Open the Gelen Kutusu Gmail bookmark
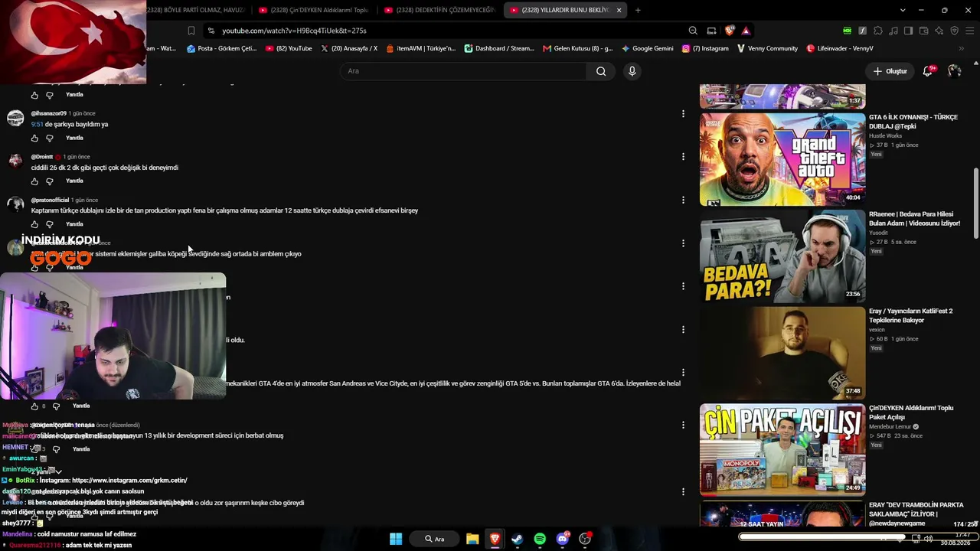The image size is (980, 551). [578, 48]
